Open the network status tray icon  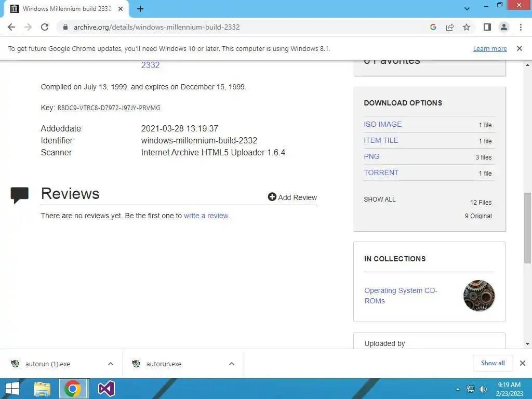(471, 389)
